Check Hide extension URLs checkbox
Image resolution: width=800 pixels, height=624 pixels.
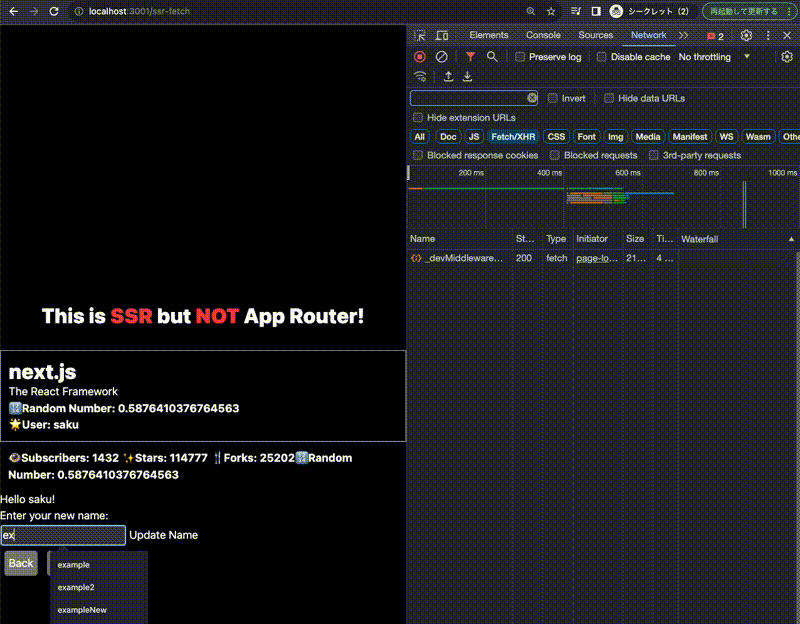(418, 117)
